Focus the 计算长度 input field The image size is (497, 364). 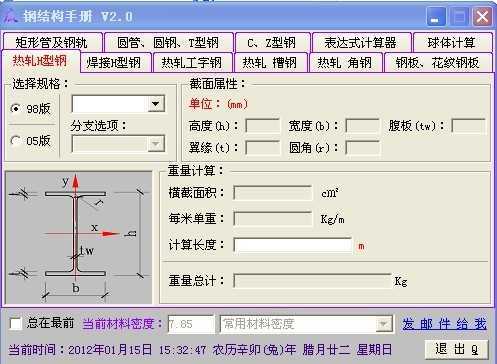click(293, 246)
